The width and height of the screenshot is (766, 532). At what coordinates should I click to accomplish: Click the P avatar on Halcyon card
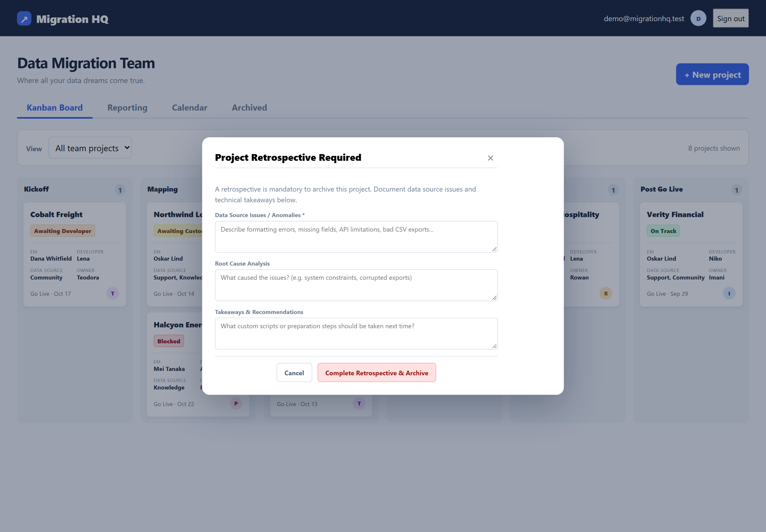coord(236,403)
